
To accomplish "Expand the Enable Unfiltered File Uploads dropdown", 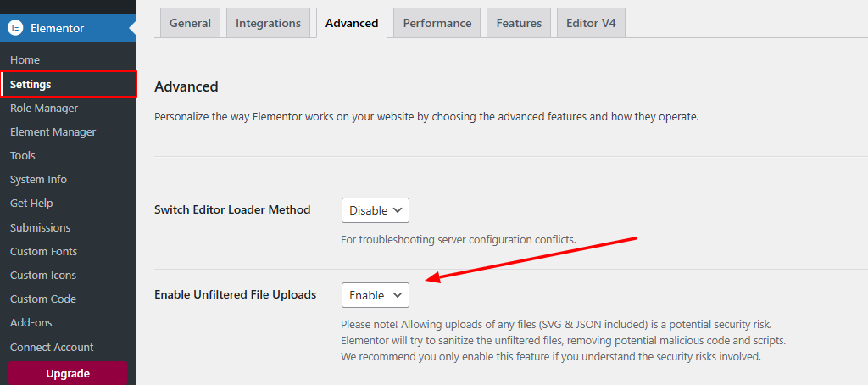I will tap(375, 295).
